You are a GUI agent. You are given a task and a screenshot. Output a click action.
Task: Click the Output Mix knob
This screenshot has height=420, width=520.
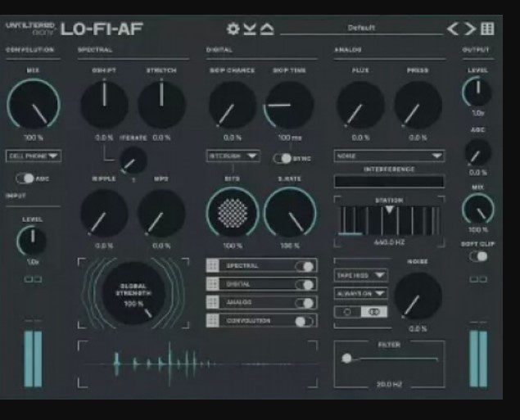[x=478, y=210]
